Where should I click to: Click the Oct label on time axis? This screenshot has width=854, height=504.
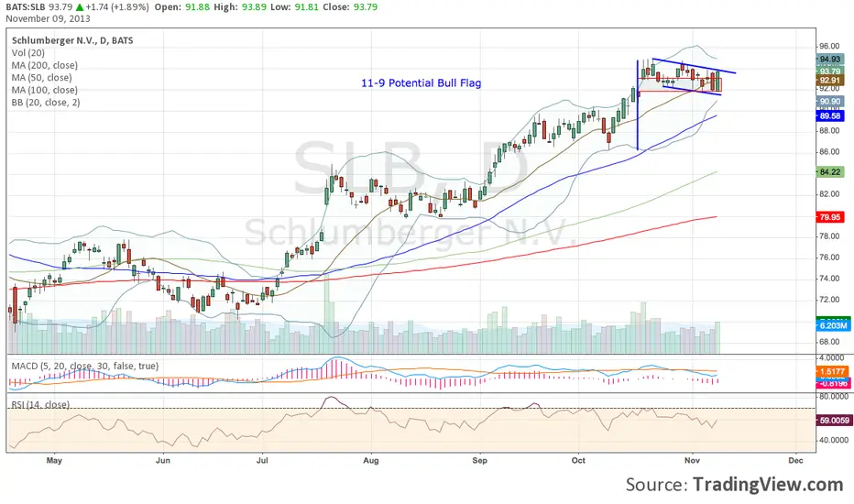pos(578,460)
